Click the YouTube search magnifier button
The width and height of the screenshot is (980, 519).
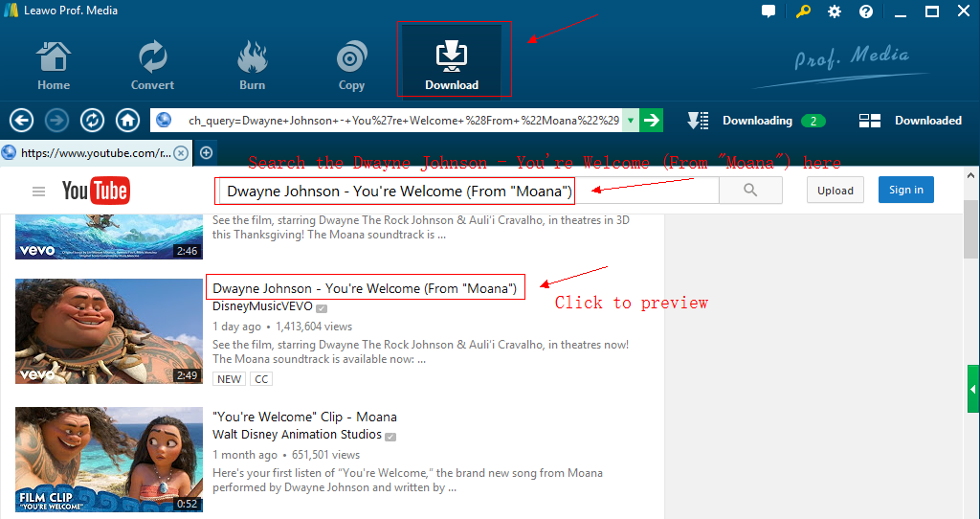point(750,191)
